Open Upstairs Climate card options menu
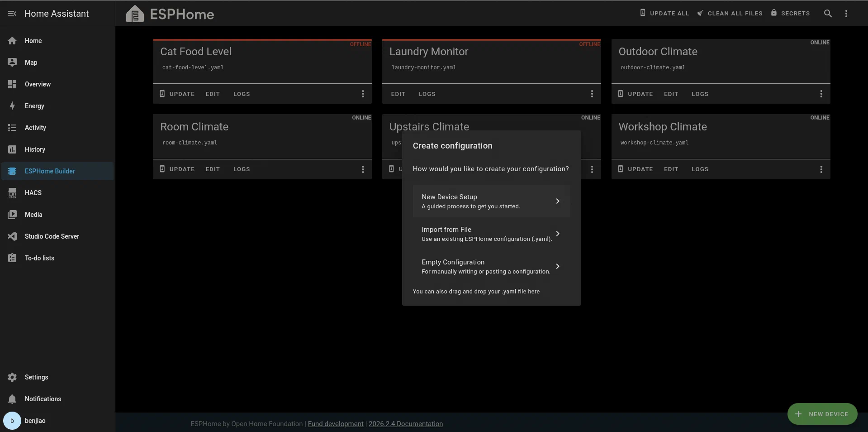Screen dimensions: 868x432 (x=592, y=169)
